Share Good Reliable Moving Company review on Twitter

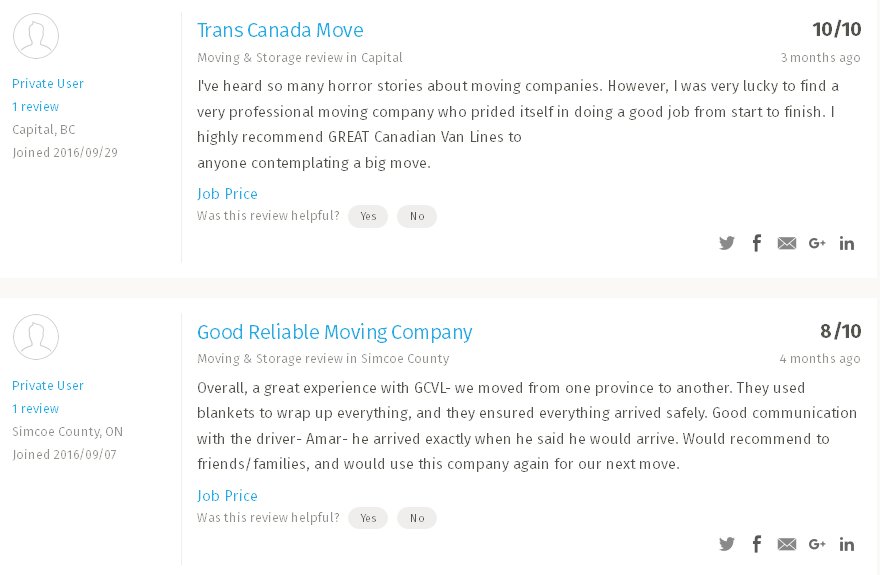click(727, 545)
